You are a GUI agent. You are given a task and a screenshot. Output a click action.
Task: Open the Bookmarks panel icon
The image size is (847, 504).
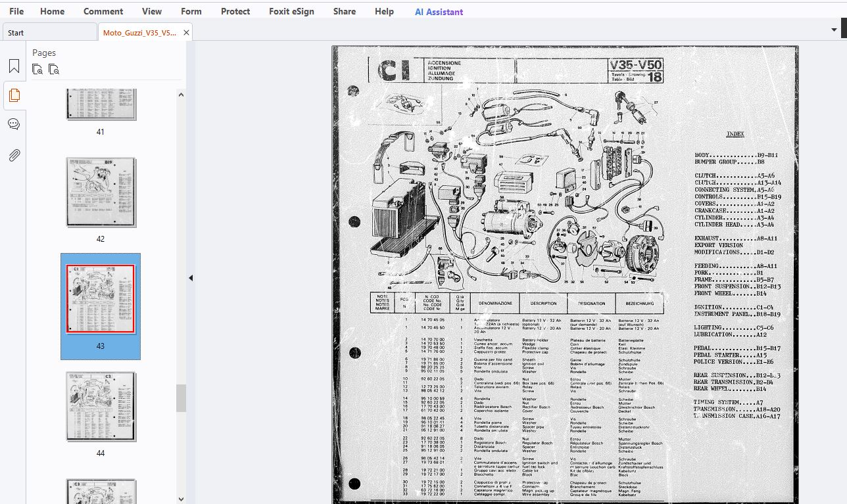[14, 66]
